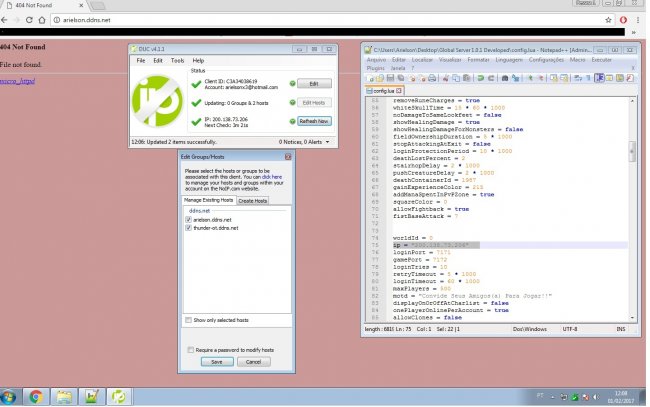Open the Tools menu in DUC
Viewport: 650px width, 407px height.
coord(177,61)
